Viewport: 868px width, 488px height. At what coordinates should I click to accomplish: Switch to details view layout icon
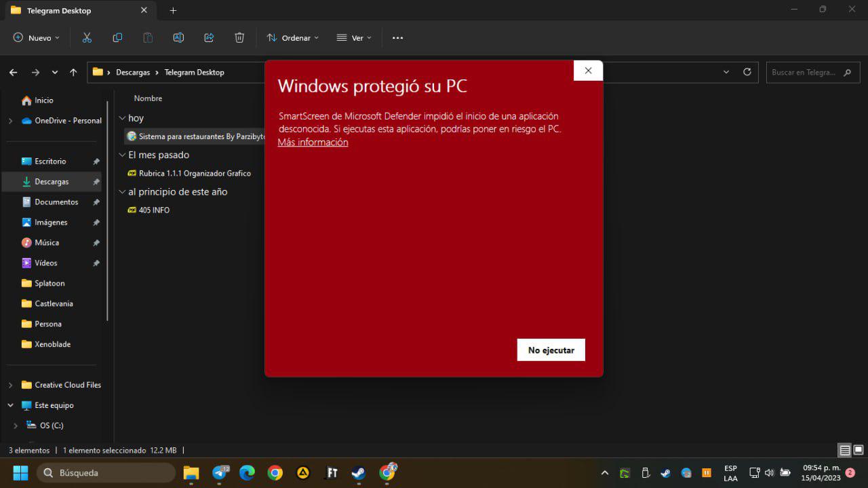point(844,451)
